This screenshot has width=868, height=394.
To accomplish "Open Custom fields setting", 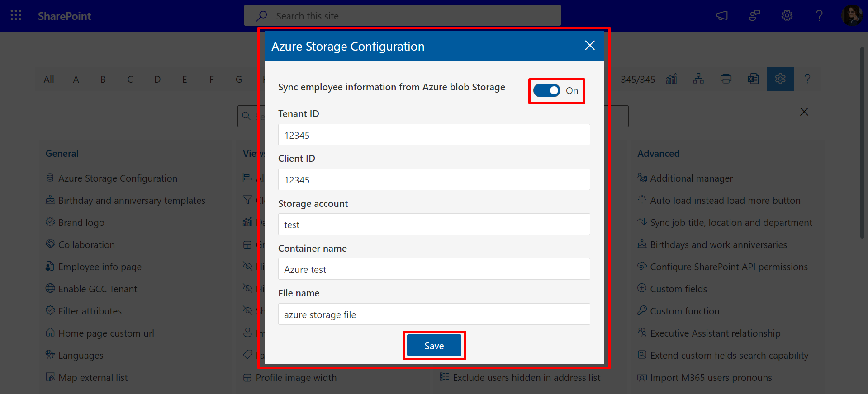I will tap(678, 289).
